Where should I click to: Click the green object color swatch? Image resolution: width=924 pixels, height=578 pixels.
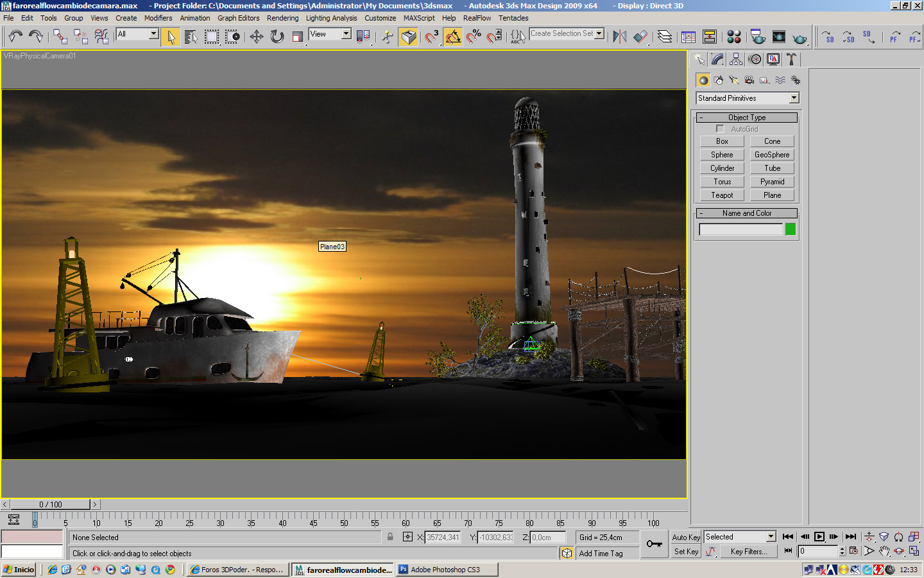point(791,229)
